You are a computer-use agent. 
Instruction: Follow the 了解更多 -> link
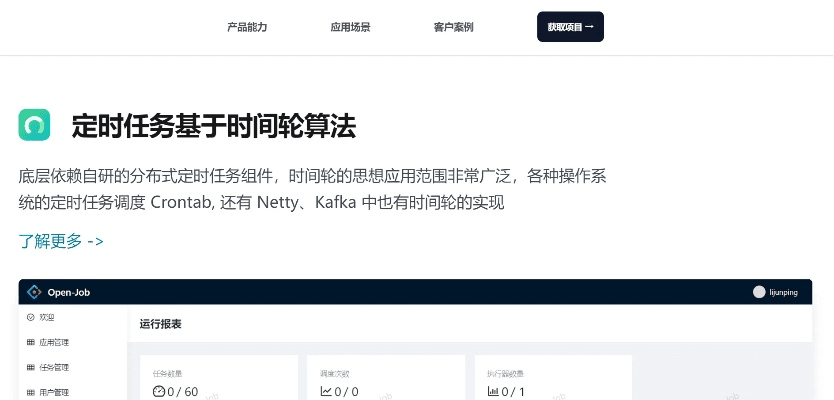pyautogui.click(x=61, y=241)
